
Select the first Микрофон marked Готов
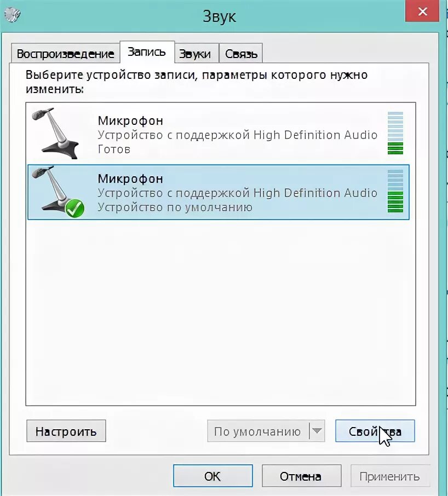click(x=219, y=134)
